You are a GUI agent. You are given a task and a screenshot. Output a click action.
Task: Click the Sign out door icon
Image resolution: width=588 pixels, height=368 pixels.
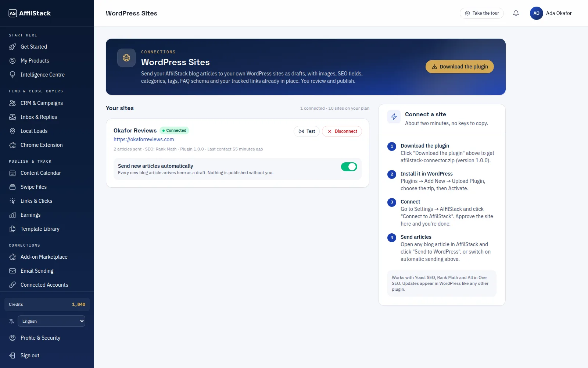coord(12,355)
